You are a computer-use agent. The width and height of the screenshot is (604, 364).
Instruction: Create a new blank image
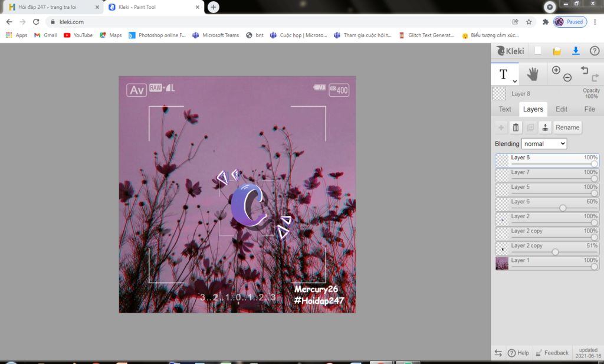[538, 51]
